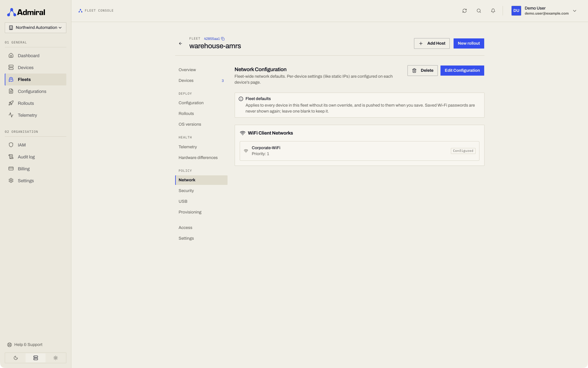This screenshot has height=368, width=588.
Task: Open fleet Devices tab with count 3
Action: [201, 81]
